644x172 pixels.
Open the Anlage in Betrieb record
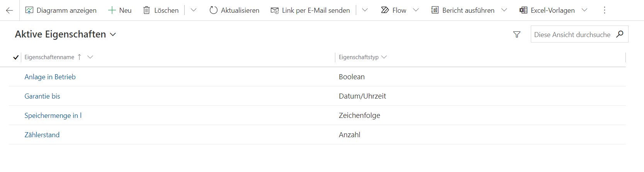coord(50,77)
